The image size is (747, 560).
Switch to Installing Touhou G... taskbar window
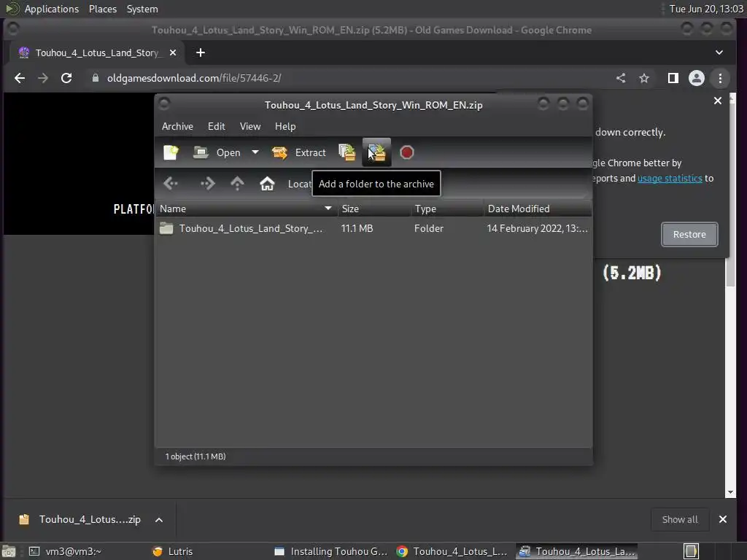tap(332, 551)
